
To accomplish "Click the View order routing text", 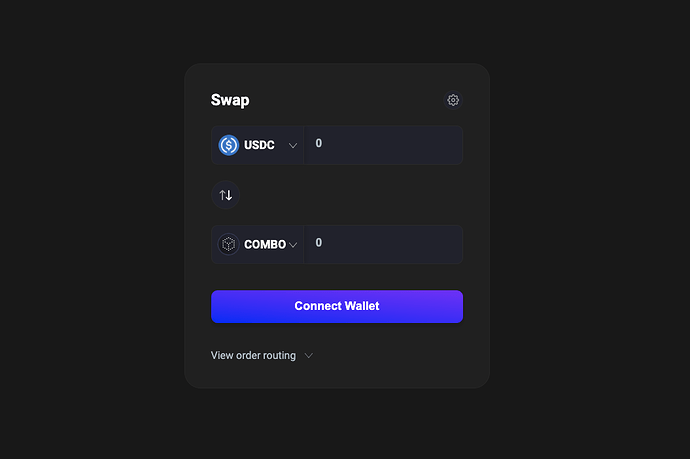I will tap(253, 356).
